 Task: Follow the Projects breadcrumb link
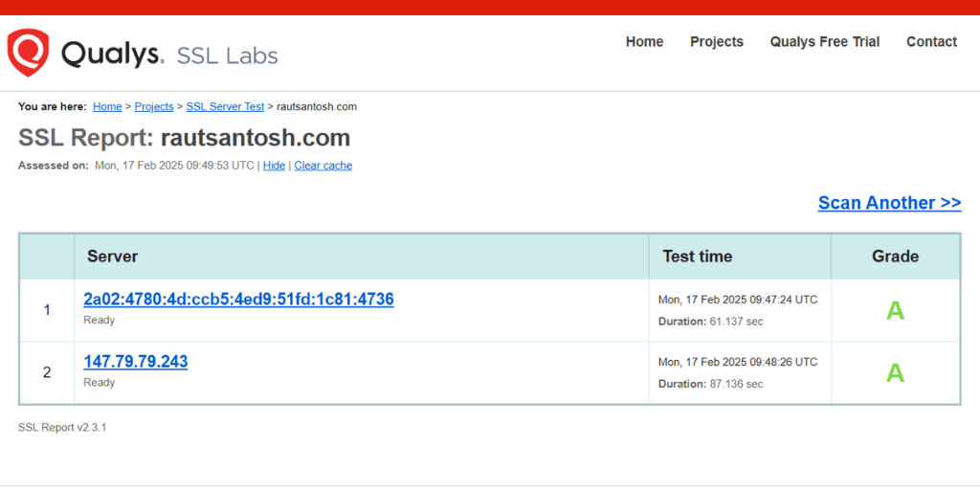click(x=154, y=107)
